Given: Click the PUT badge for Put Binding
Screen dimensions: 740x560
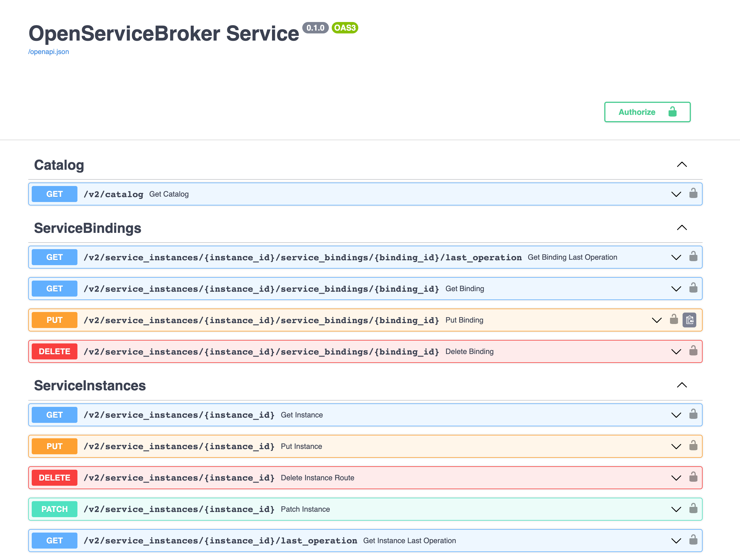Looking at the screenshot, I should point(55,320).
